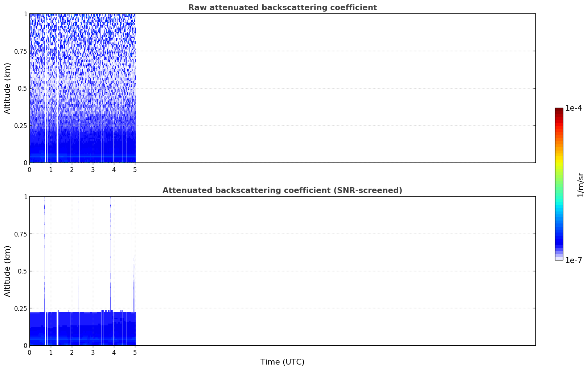Click the 0.75 altitude tick in top plot
This screenshot has width=588, height=370.
coord(21,51)
